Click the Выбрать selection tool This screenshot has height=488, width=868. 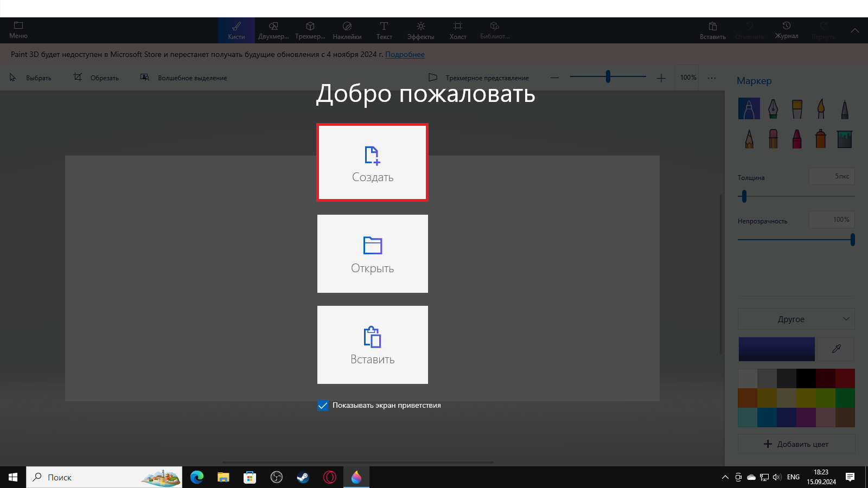(x=30, y=78)
